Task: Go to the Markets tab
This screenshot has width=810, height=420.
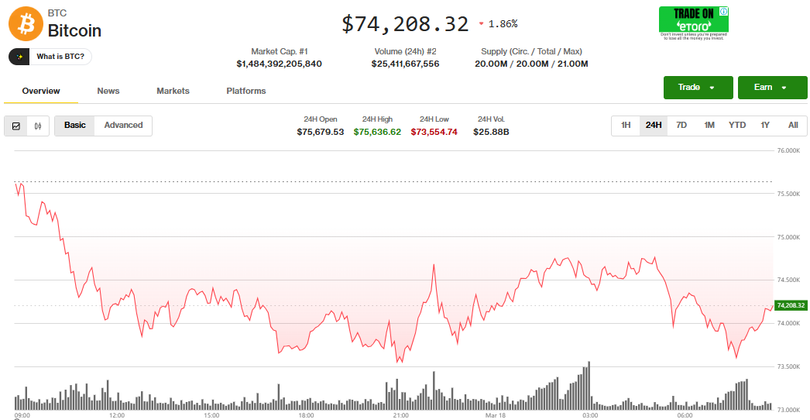Action: tap(173, 91)
